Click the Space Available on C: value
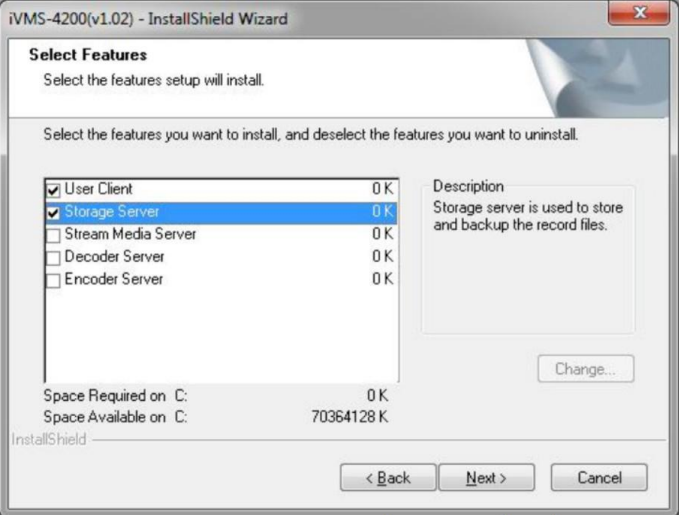Screen dimensions: 679x515 (350, 417)
